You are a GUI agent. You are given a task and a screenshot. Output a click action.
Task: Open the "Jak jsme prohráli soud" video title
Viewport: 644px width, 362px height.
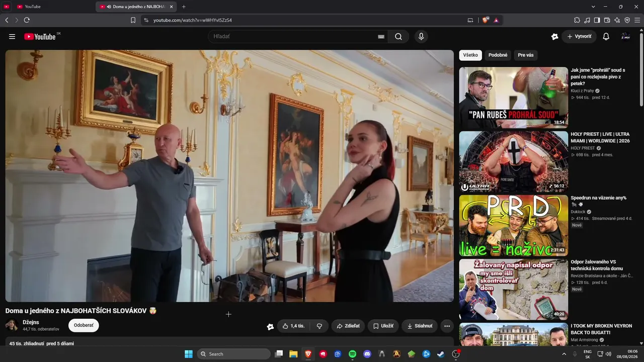click(x=599, y=77)
